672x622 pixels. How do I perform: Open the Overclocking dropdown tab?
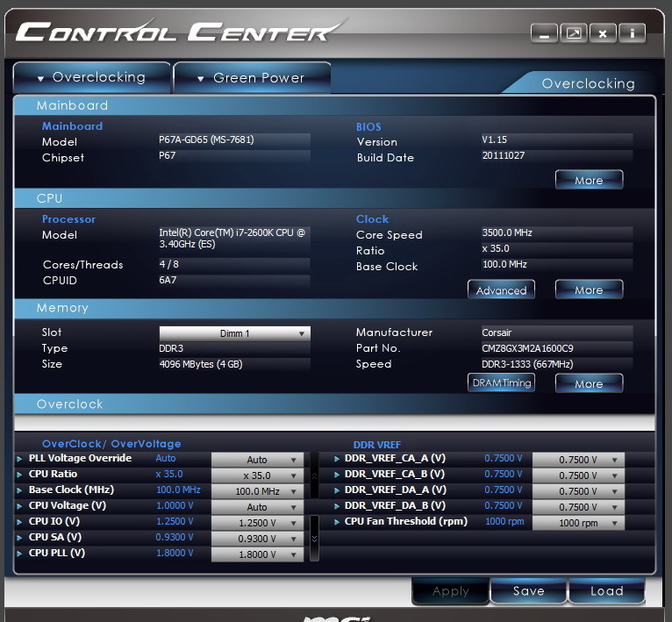coord(92,77)
